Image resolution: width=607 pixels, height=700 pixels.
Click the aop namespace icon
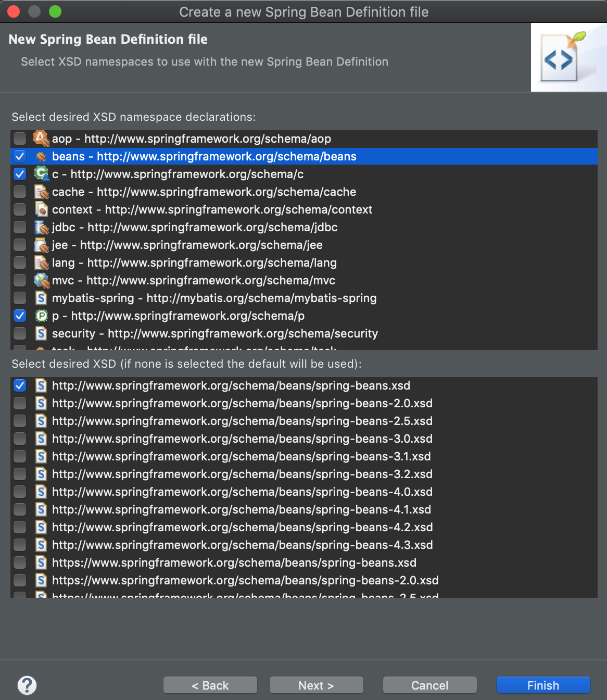pos(41,139)
